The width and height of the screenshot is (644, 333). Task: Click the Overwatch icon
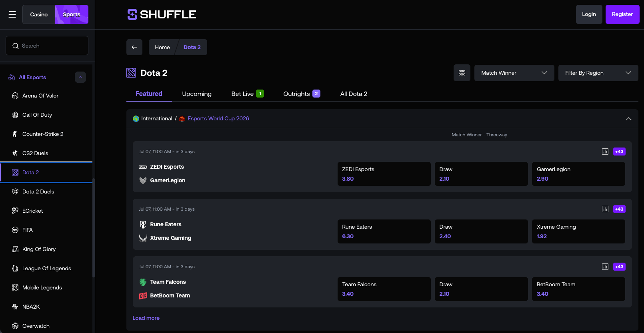[15, 326]
